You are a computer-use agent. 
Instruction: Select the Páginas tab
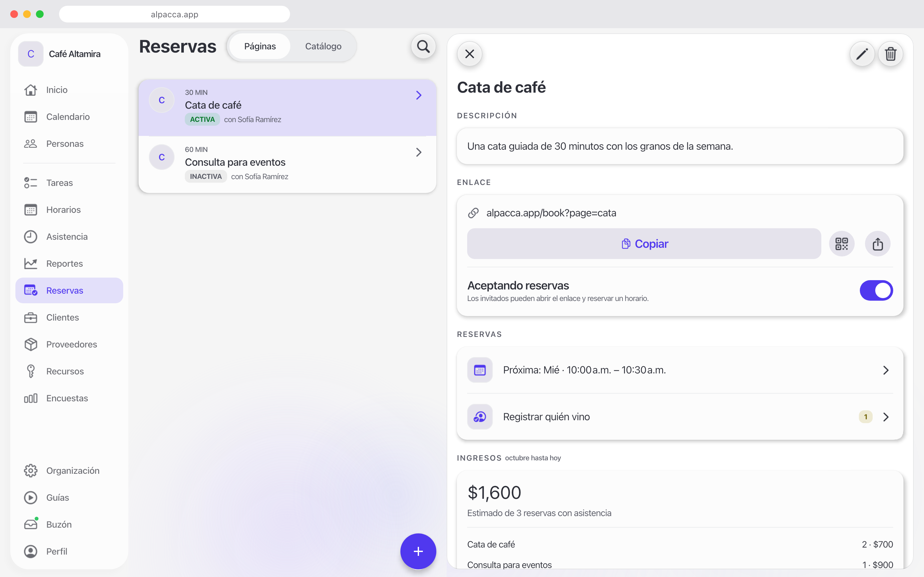260,46
